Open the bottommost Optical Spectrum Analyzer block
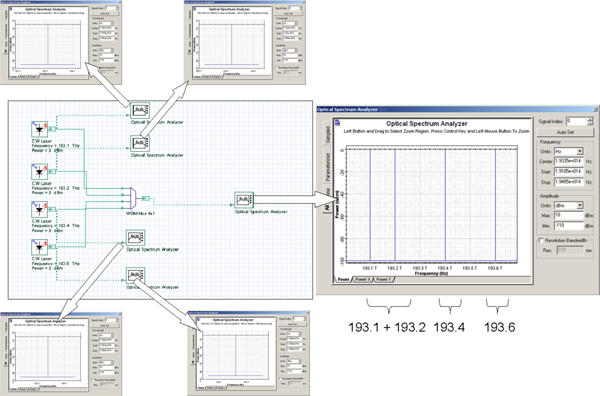This screenshot has width=600, height=396. coord(135,275)
